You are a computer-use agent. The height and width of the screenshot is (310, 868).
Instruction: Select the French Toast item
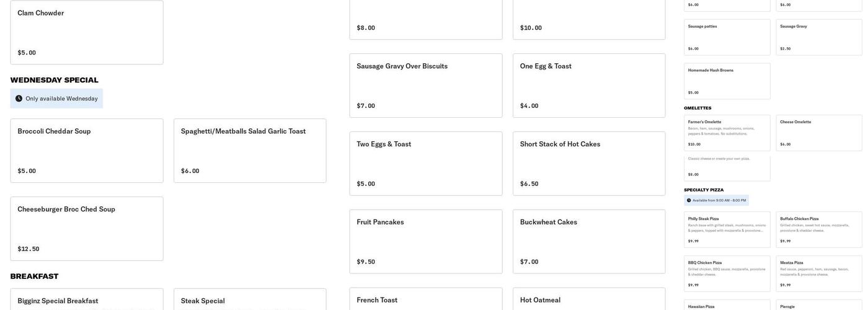tap(426, 299)
